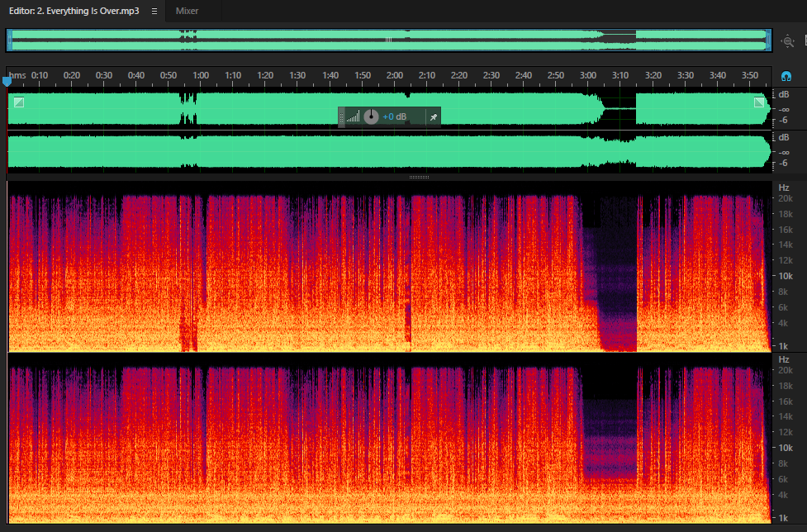
Task: Click the zoom out full icon beside the overview navigator
Action: coord(787,40)
